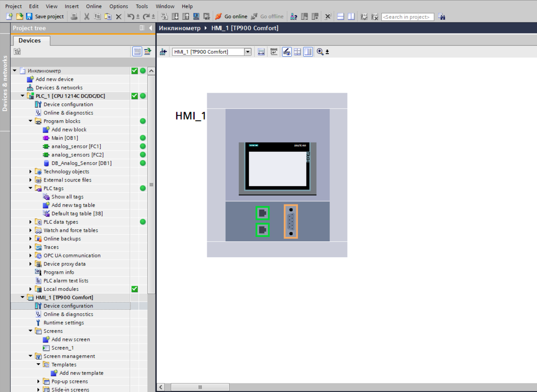Open the HMI_1 [TP900 Comfort] device dropdown
Viewport: 537px width, 392px height.
248,52
